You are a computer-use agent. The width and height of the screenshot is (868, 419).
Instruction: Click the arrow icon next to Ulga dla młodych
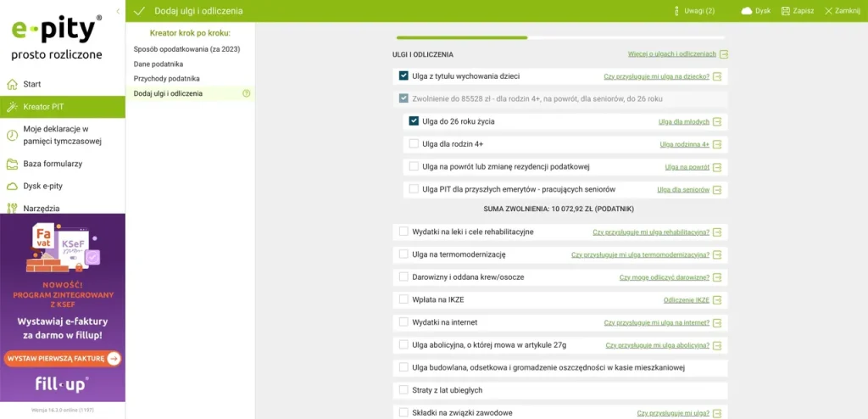coord(717,121)
